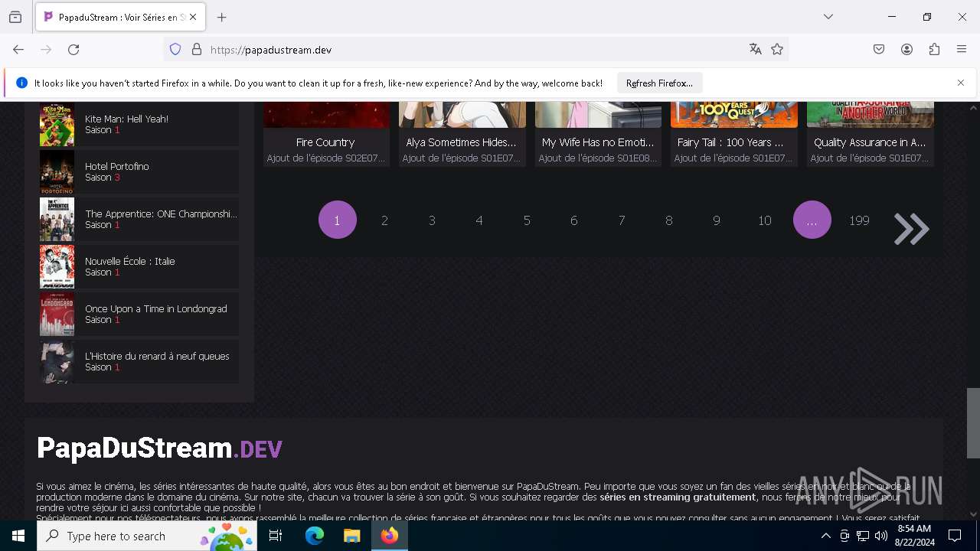Screen dimensions: 980x551
Task: Click the page vertical scrollbar thumb
Action: pos(973,422)
